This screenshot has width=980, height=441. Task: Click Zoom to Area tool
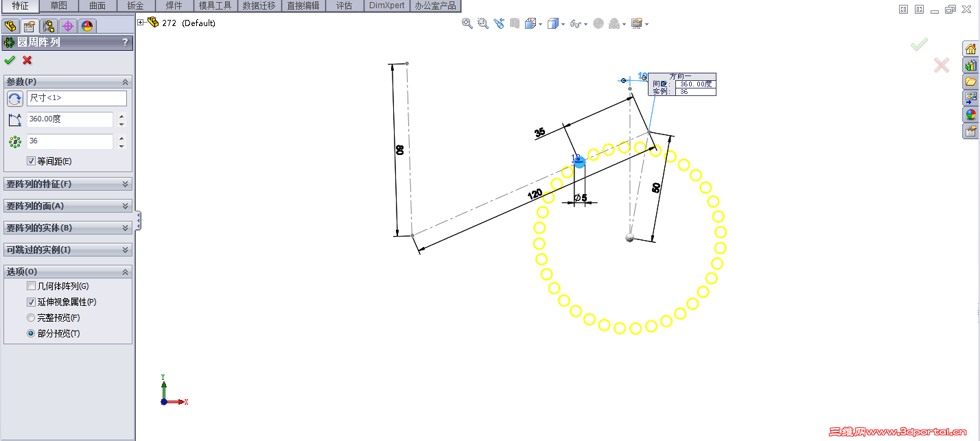482,23
